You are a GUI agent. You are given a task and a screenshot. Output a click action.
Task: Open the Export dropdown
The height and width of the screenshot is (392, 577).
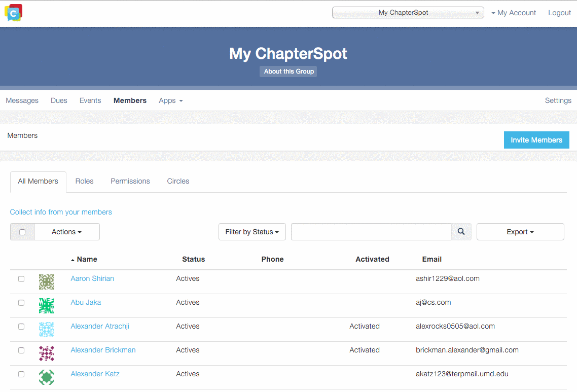520,232
